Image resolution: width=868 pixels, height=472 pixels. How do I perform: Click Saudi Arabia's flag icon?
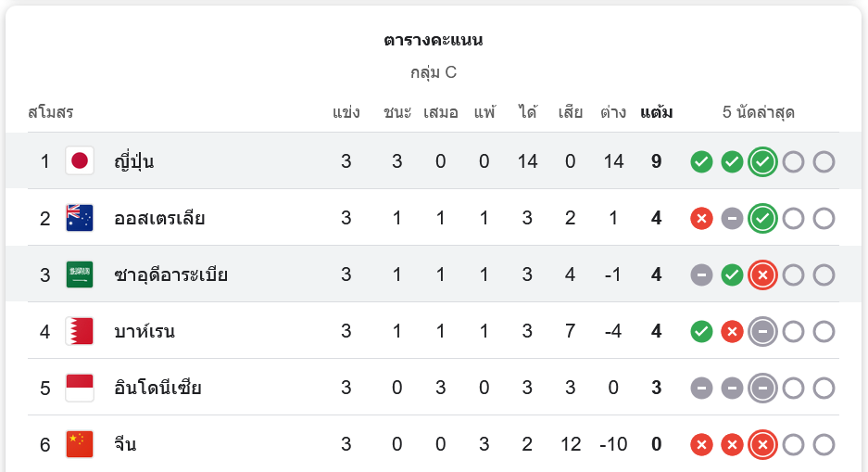click(x=80, y=275)
